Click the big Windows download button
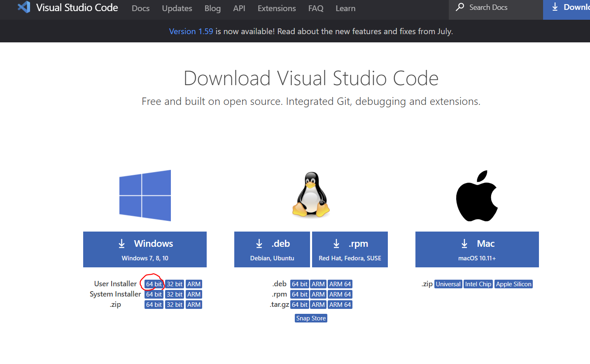 145,249
